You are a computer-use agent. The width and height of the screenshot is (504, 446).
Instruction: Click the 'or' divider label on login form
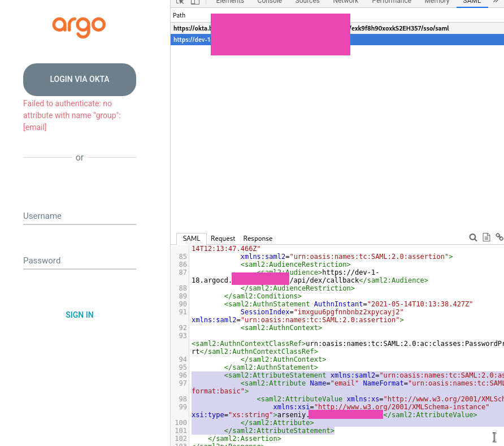80,158
